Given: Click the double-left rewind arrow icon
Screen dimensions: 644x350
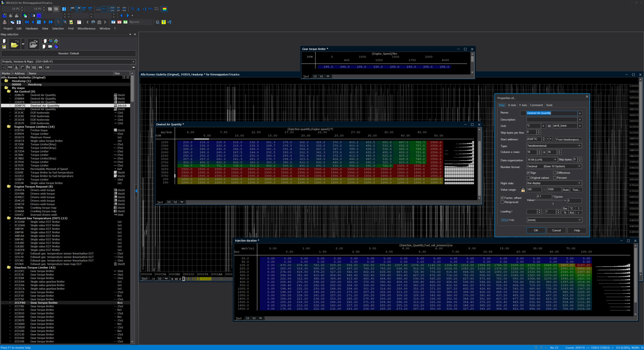Looking at the screenshot, I should coord(27,22).
